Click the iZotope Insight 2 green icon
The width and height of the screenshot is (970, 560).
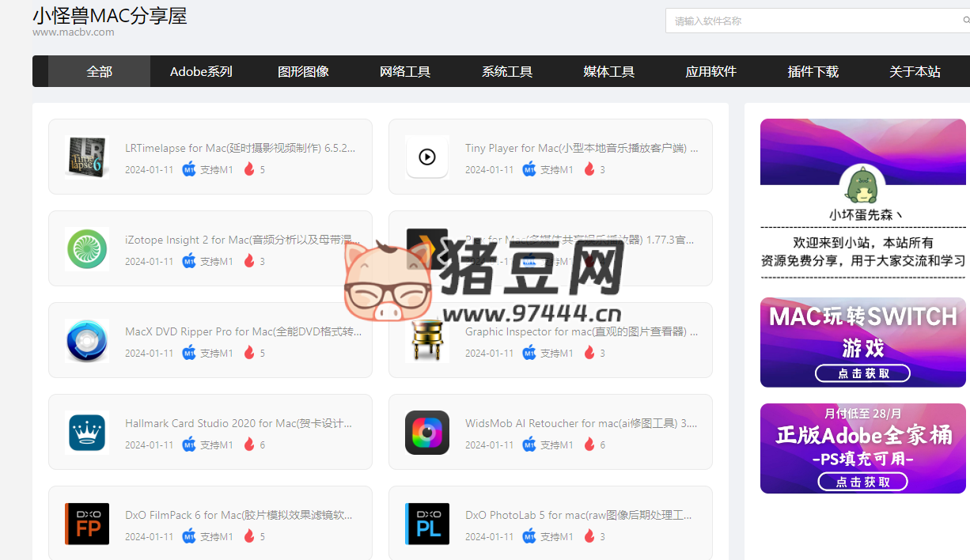coord(86,248)
